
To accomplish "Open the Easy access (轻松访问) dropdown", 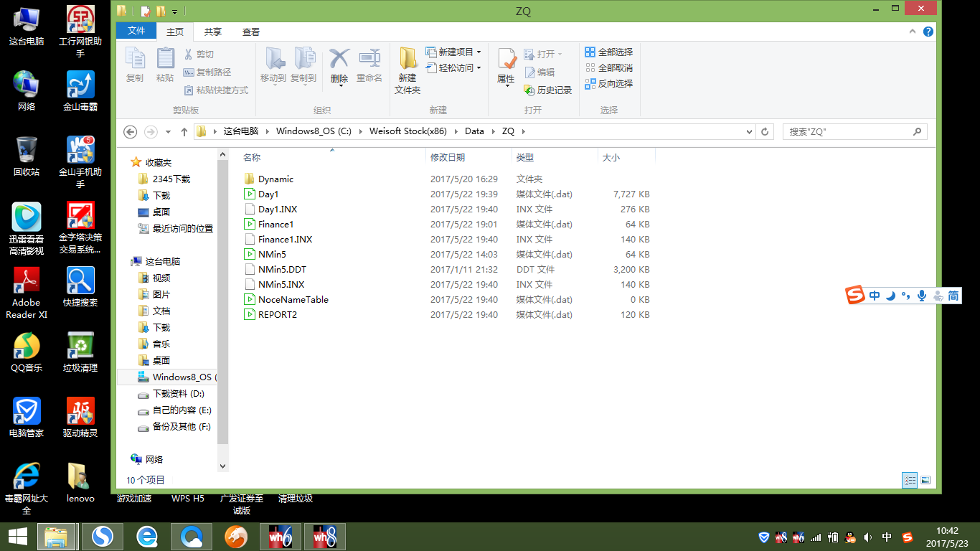I will 453,68.
